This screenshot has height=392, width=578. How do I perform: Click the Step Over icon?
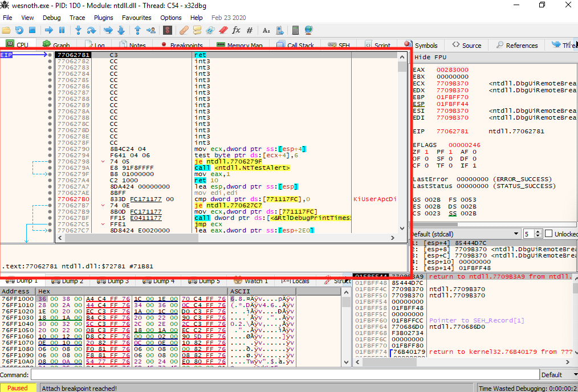[x=91, y=30]
